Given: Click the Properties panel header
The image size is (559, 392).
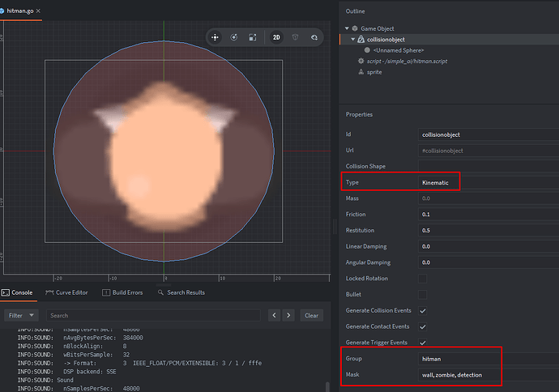Looking at the screenshot, I should [x=359, y=114].
